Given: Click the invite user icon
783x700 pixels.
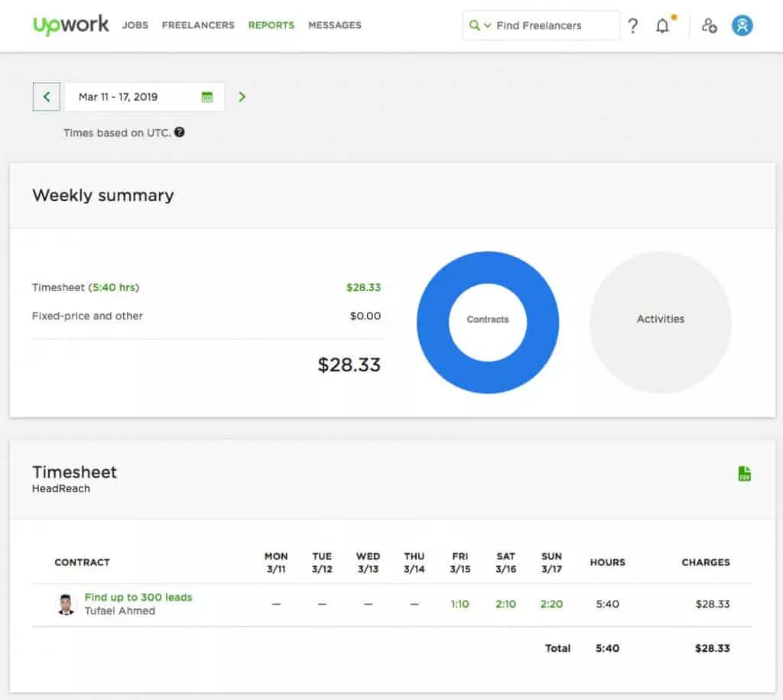Looking at the screenshot, I should [x=709, y=26].
